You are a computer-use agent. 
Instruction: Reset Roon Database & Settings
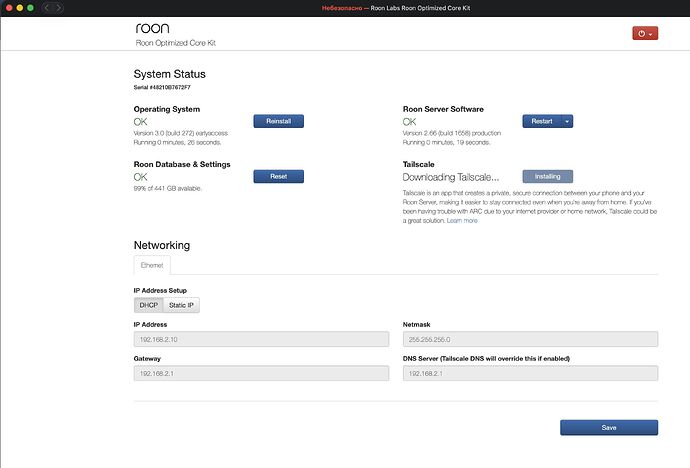click(278, 176)
